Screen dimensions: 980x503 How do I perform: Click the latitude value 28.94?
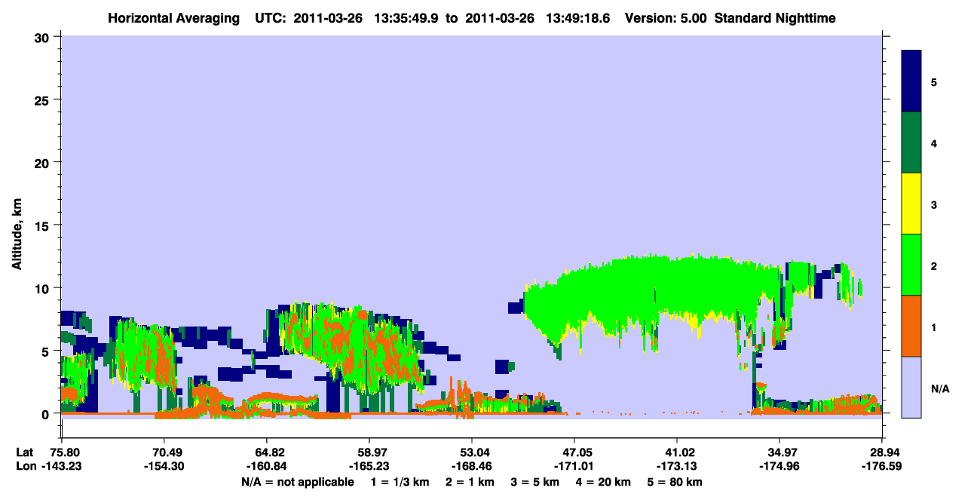(x=882, y=452)
